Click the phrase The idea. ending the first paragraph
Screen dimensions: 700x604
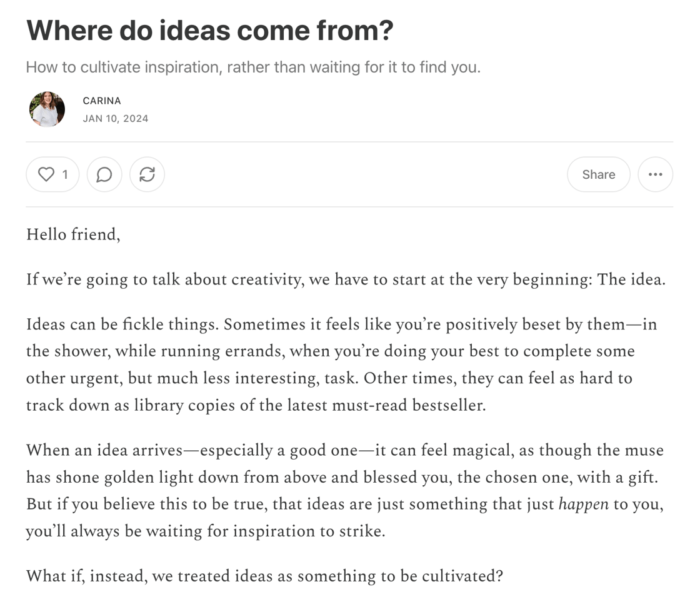(631, 279)
